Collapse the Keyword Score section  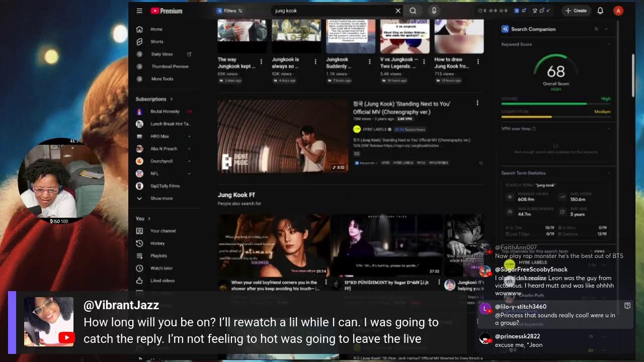[x=608, y=44]
